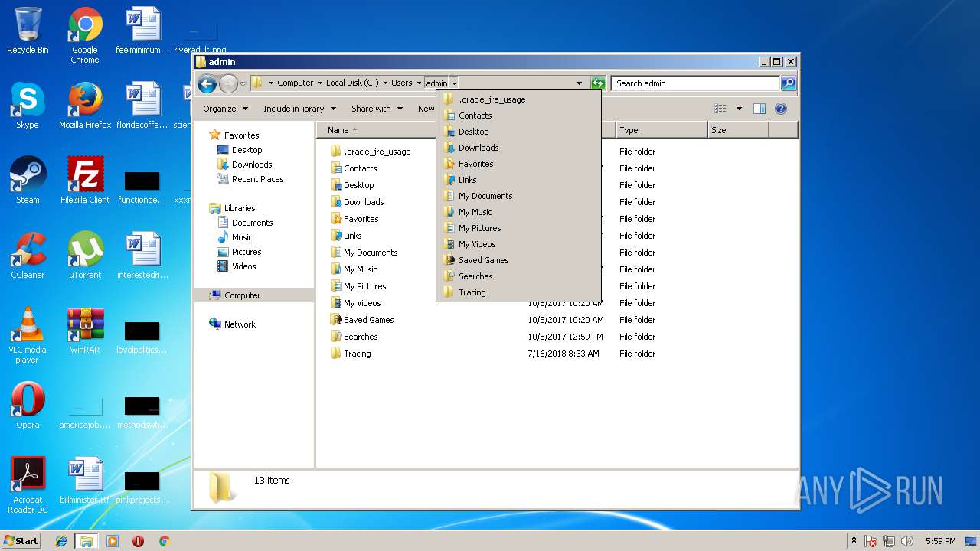Viewport: 980px width, 551px height.
Task: Choose Contacts in breadcrumb dropdown
Action: [518, 116]
